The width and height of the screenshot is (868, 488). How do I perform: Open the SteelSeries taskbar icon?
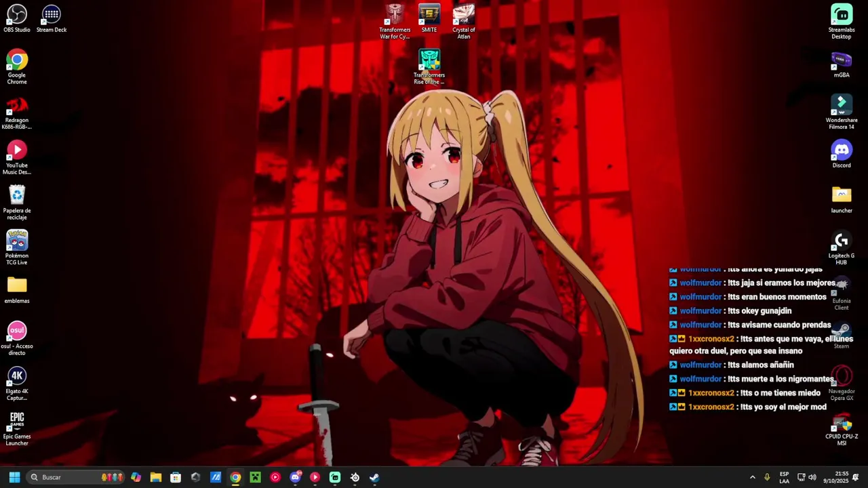point(355,477)
